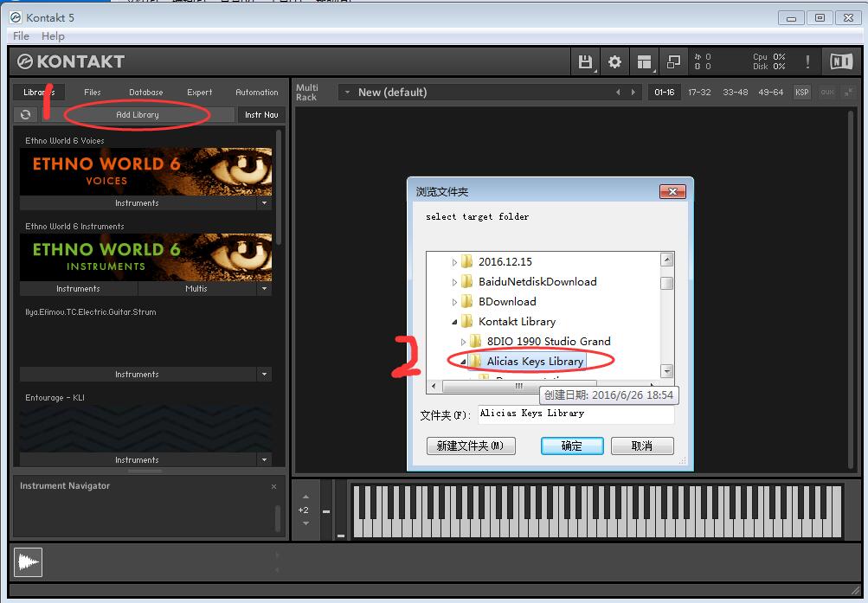Screen dimensions: 868x603
Task: Select the 8DIO 1990 Studio Grand folder
Action: (548, 342)
